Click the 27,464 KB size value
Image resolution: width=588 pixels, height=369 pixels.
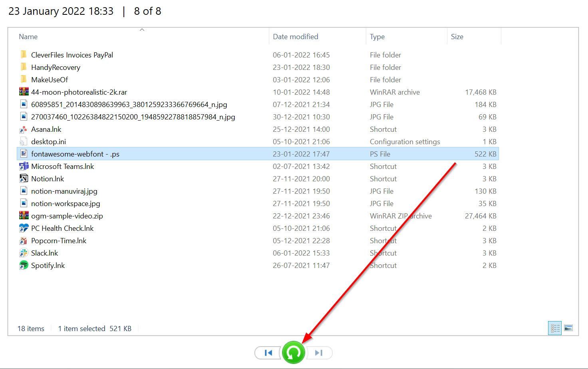(x=481, y=216)
